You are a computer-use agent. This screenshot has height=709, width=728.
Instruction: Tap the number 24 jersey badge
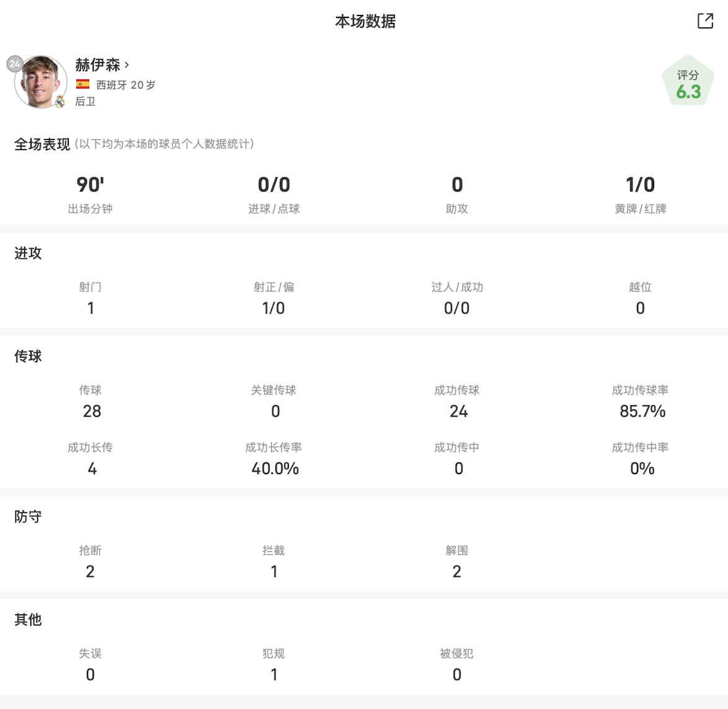[14, 64]
